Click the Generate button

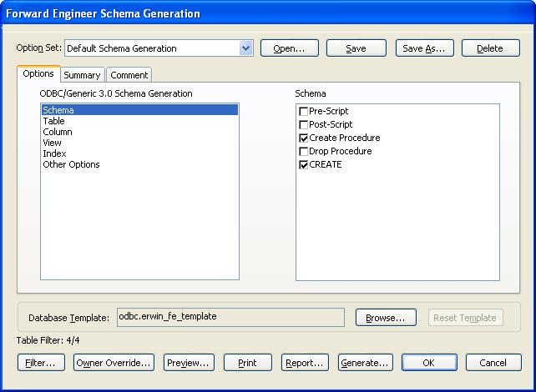pyautogui.click(x=366, y=363)
